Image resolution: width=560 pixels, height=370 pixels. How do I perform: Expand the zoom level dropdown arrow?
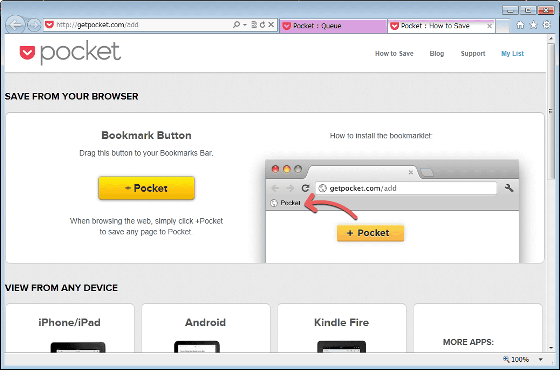pyautogui.click(x=541, y=359)
